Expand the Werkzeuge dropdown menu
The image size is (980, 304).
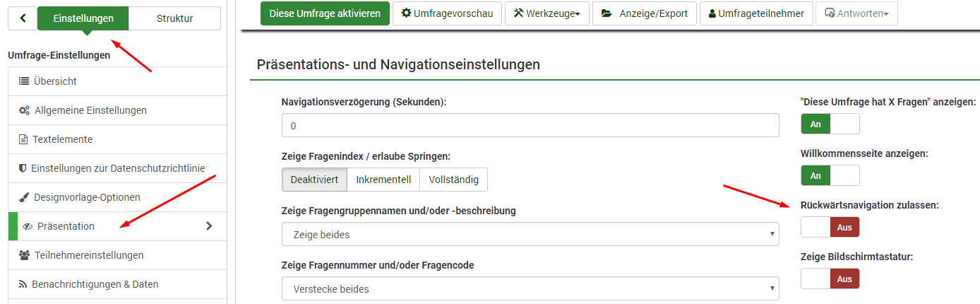(547, 13)
